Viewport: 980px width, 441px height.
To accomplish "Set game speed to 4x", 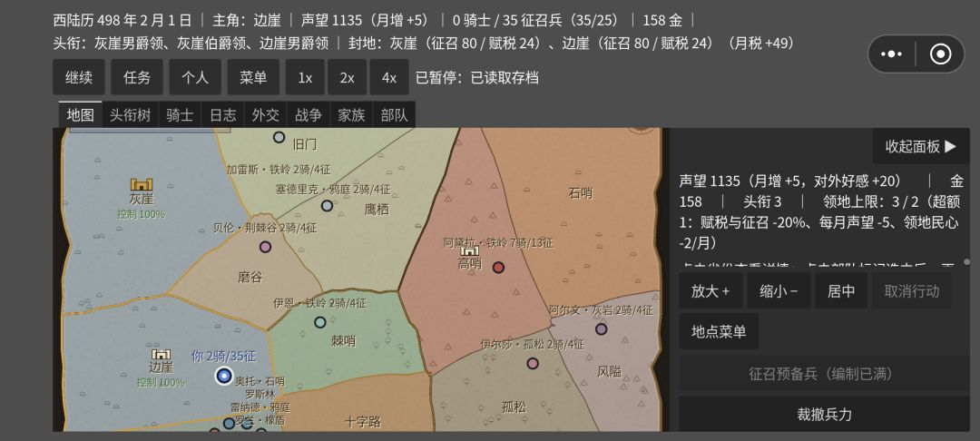I will pos(388,77).
